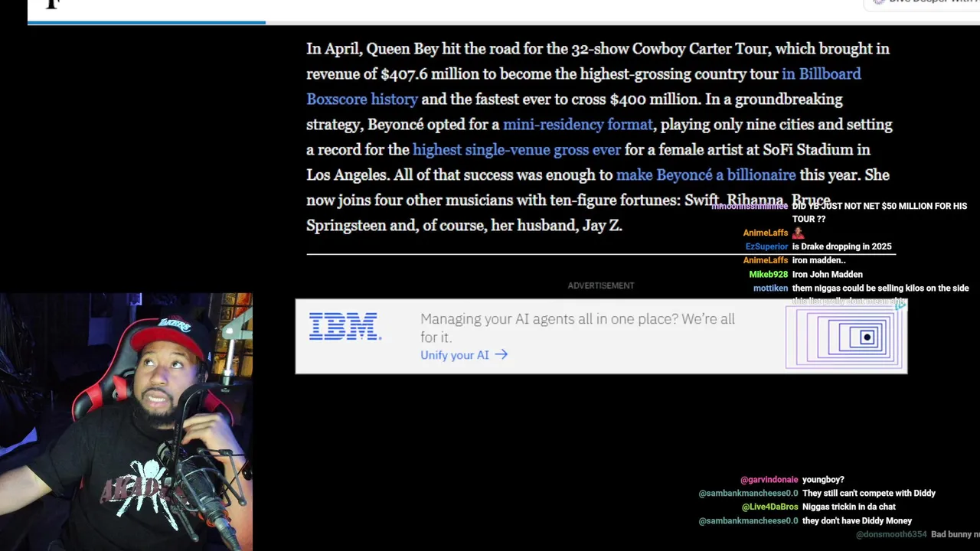980x551 pixels.
Task: Open the 'Boxscore history' link
Action: coord(362,99)
